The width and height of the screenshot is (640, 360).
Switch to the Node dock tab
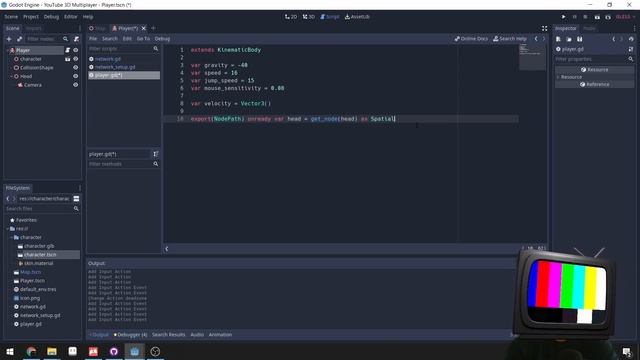[589, 28]
